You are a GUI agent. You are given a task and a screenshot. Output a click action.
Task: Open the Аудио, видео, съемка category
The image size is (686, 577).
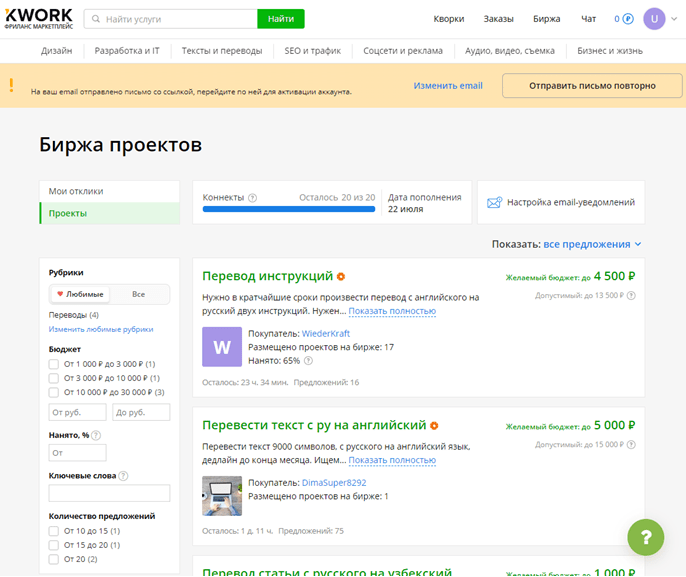(510, 51)
